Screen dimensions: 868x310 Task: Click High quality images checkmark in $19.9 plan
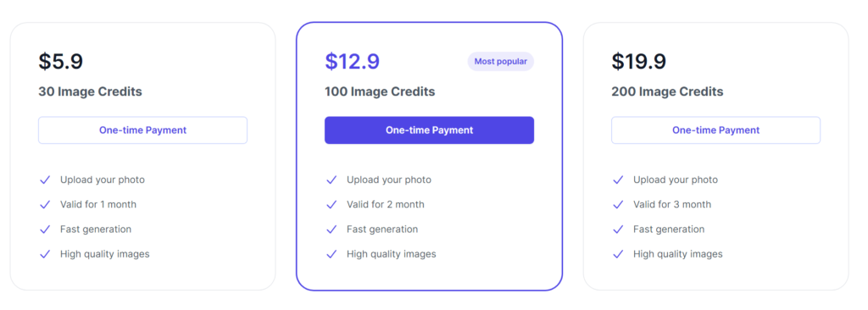[618, 254]
